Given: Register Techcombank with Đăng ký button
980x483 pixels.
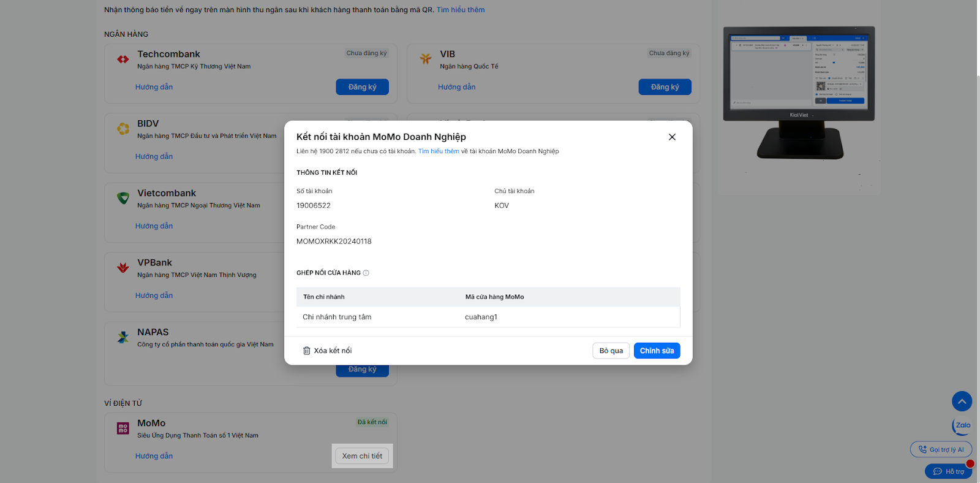Looking at the screenshot, I should (362, 87).
